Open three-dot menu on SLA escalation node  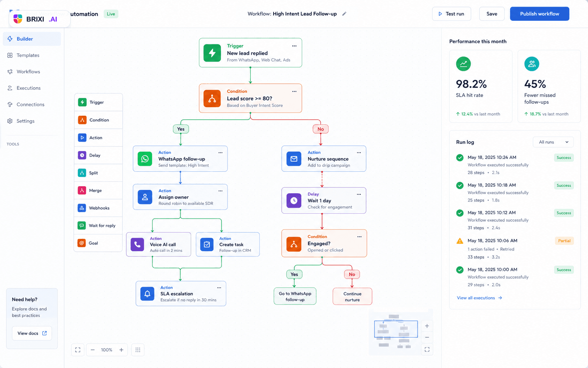[219, 287]
